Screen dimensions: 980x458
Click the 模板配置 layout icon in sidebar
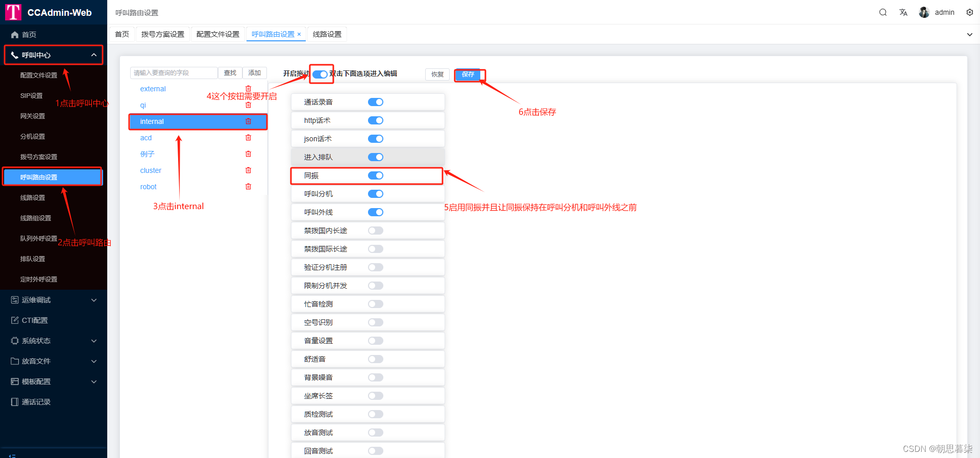pos(15,381)
